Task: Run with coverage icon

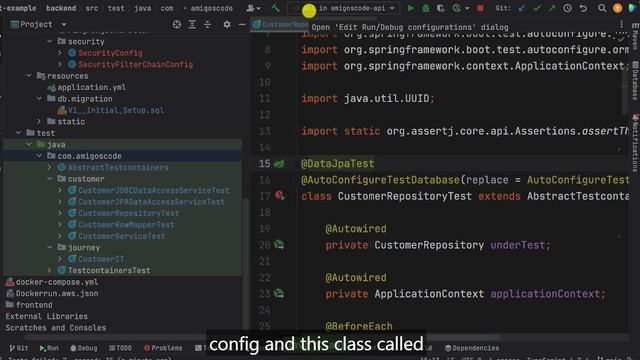Action: point(441,8)
